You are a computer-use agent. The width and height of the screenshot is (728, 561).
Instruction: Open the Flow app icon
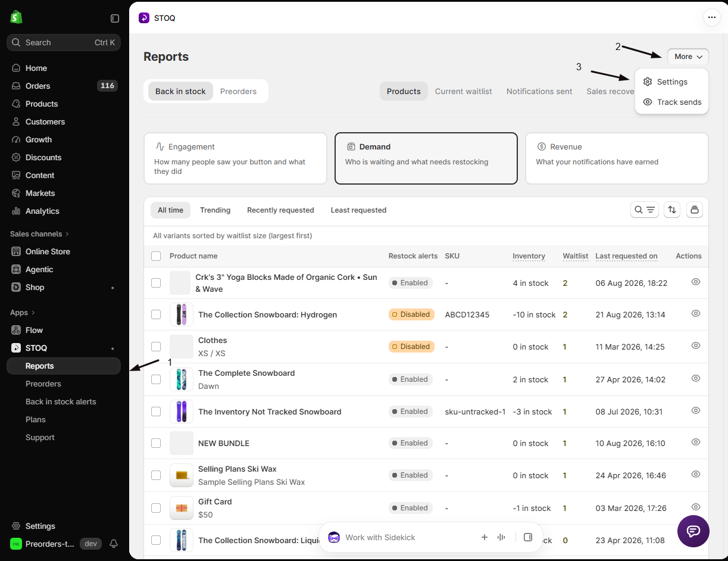tap(16, 330)
